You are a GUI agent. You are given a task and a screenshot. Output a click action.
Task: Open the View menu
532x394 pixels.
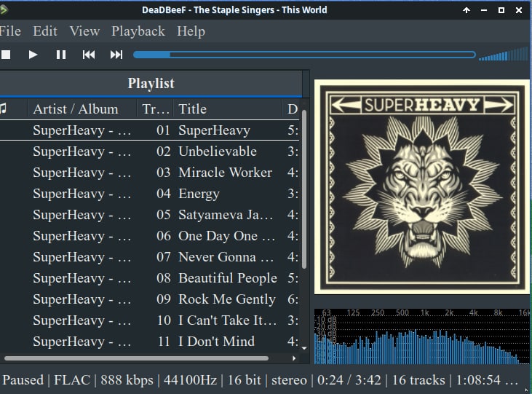(x=84, y=31)
